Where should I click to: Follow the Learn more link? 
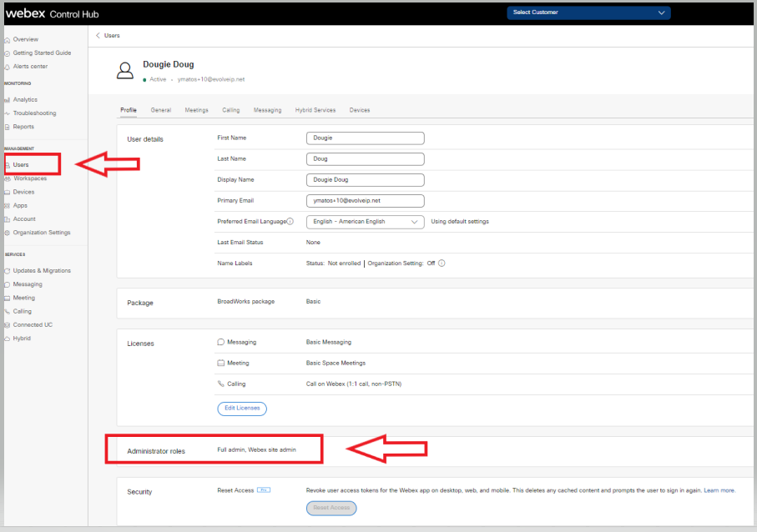click(x=719, y=490)
